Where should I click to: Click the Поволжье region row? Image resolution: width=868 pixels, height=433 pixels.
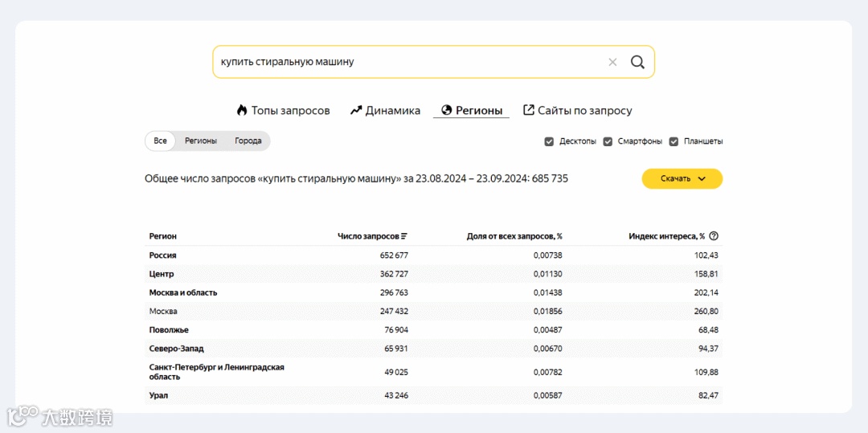point(433,330)
